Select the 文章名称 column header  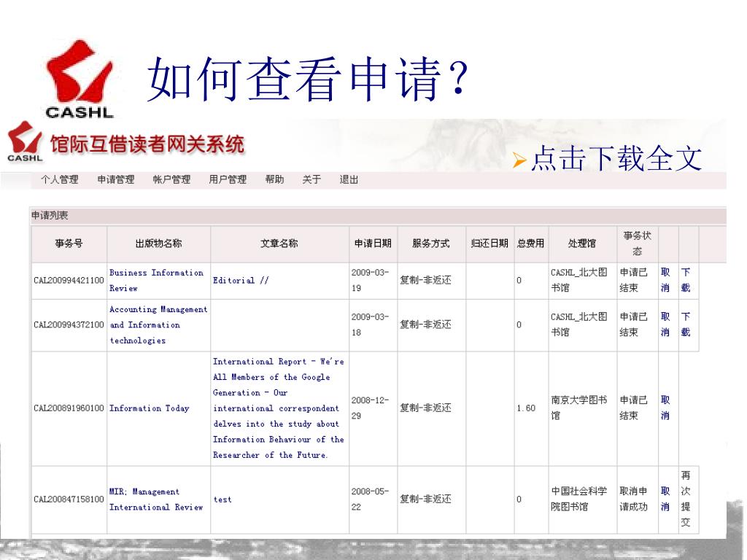pos(279,244)
